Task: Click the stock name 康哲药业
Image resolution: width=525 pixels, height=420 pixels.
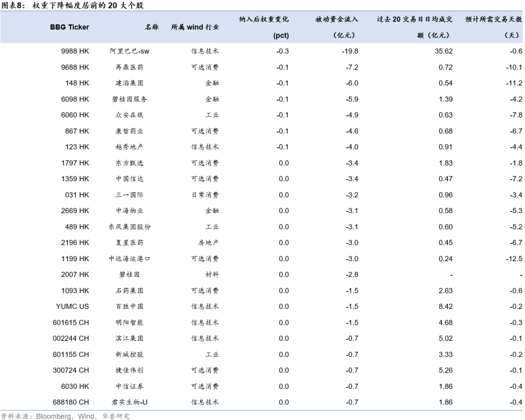Action: 130,131
